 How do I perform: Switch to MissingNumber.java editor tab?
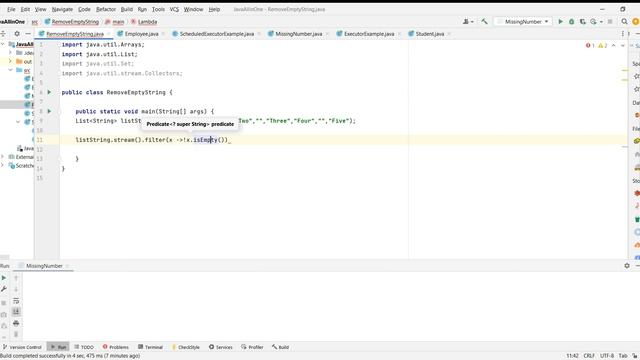298,34
